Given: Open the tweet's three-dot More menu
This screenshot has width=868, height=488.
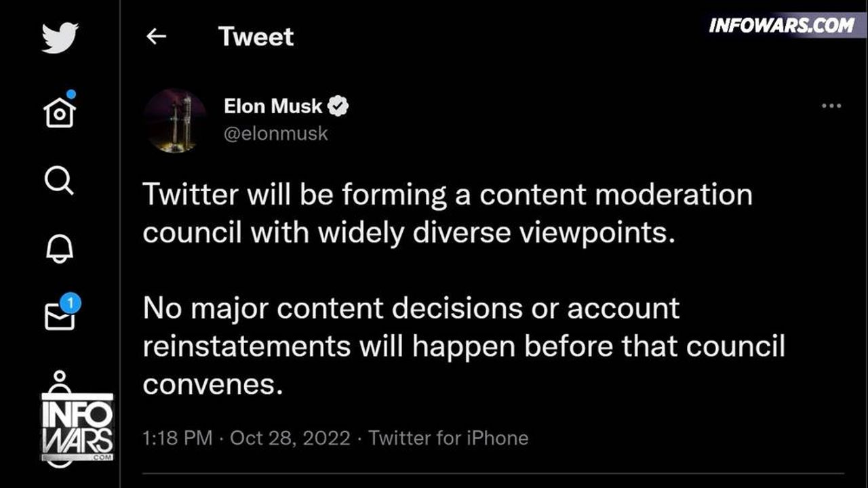Looking at the screenshot, I should point(831,106).
